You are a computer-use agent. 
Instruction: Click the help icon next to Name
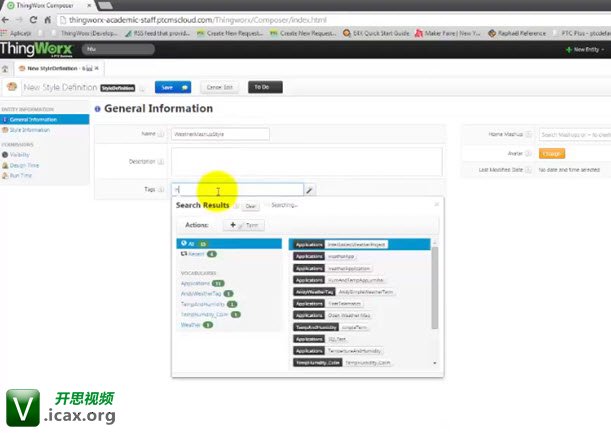pyautogui.click(x=161, y=134)
